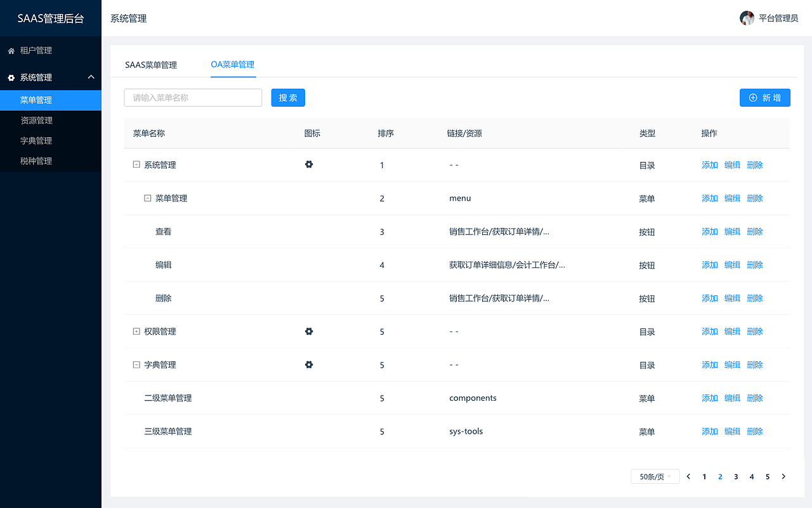812x508 pixels.
Task: Click the plus icon on the 新增 button
Action: (x=752, y=97)
